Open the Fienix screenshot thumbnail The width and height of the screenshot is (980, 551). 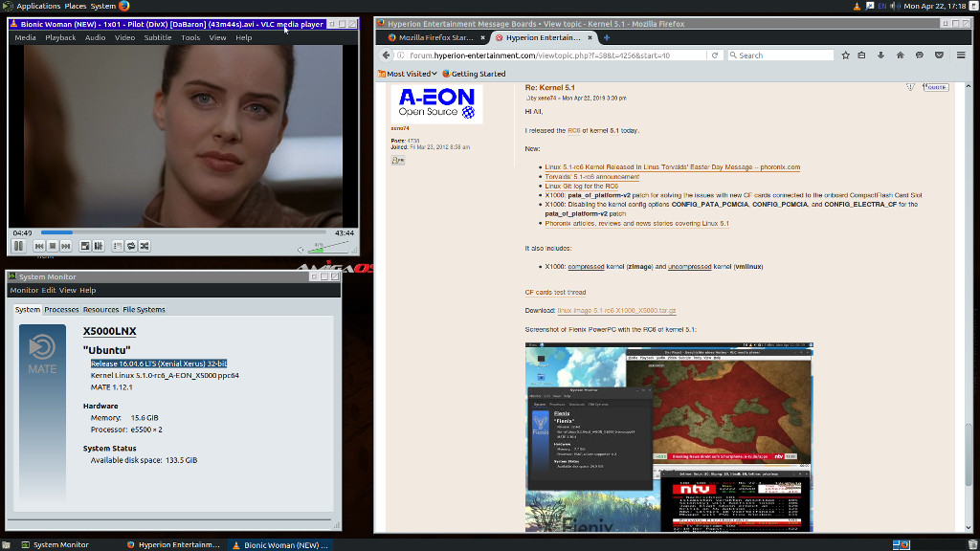coord(669,436)
